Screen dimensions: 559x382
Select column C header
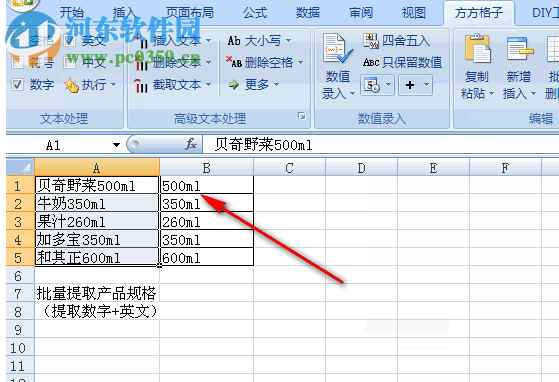pos(289,167)
